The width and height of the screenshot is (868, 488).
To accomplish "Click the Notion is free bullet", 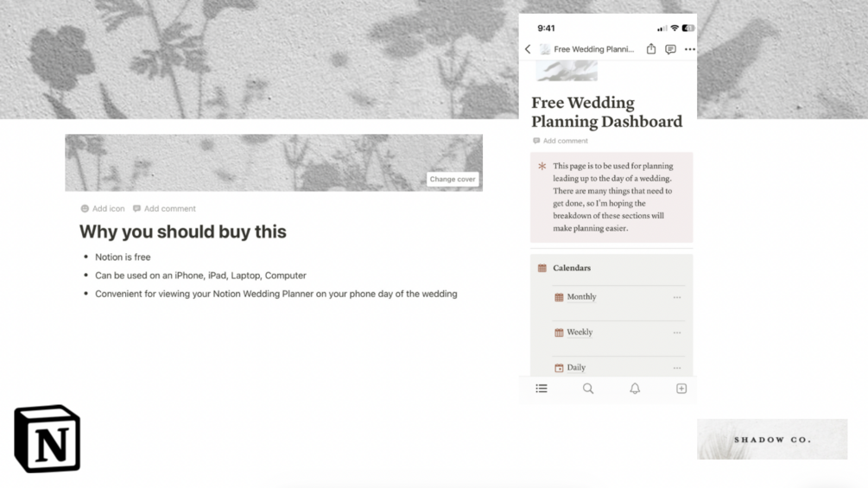I will coord(123,257).
